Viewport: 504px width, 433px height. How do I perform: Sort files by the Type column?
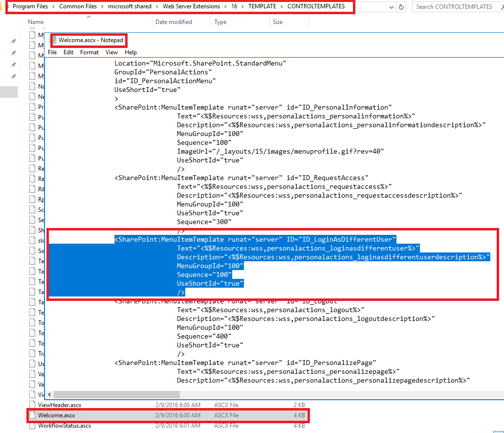pos(220,22)
